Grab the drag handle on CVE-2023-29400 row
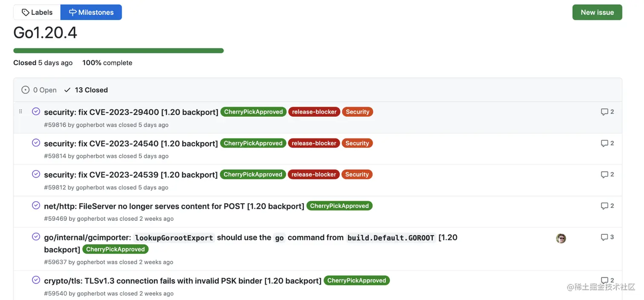This screenshot has height=300, width=644. (20, 111)
